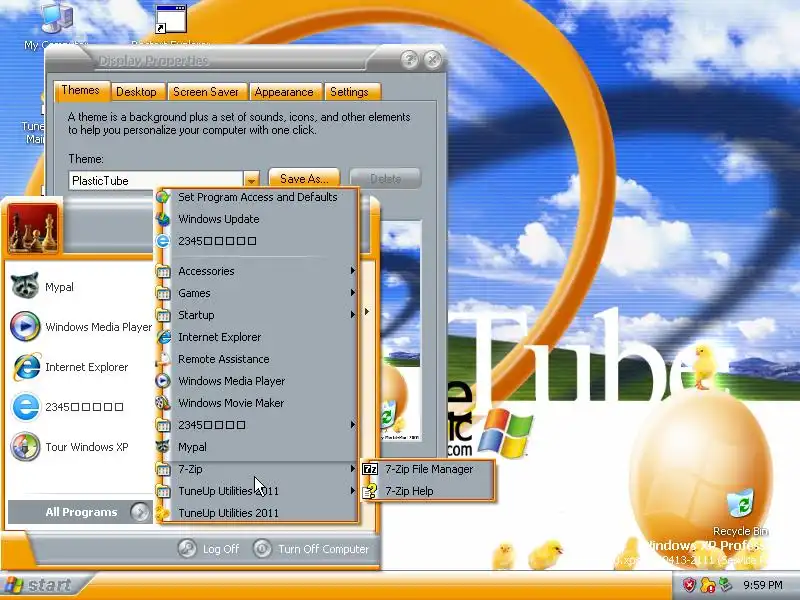Click the Windows Update alert tray icon
The width and height of the screenshot is (800, 600).
coord(708,585)
